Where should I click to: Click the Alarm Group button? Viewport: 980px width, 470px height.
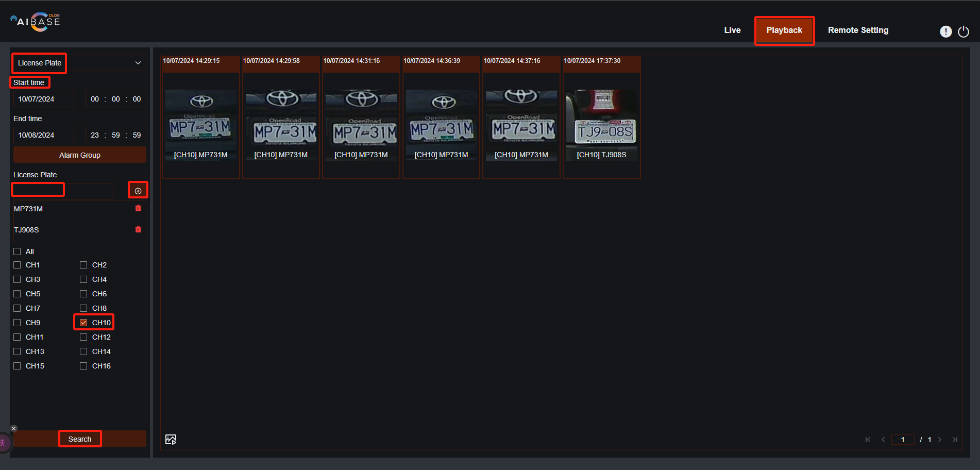(x=80, y=155)
